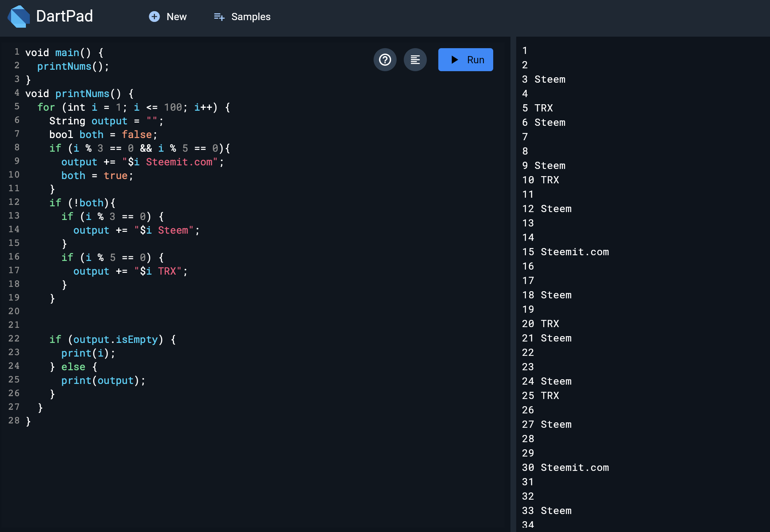Click the false value on line 7
The width and height of the screenshot is (770, 532).
pyautogui.click(x=137, y=134)
